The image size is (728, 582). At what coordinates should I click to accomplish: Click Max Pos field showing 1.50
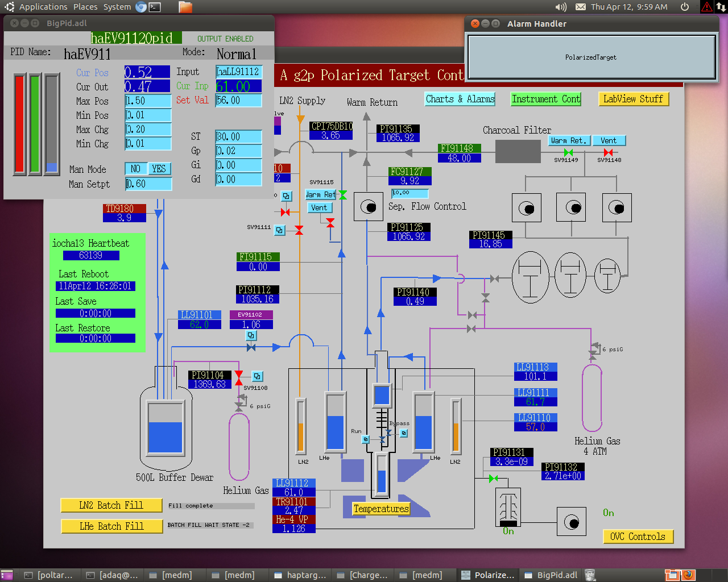pos(148,101)
